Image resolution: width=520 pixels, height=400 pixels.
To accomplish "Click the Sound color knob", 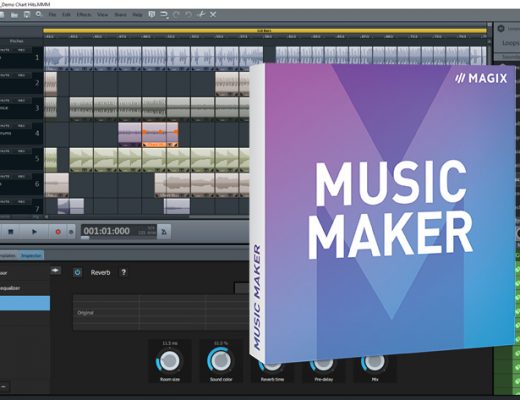I will click(221, 361).
